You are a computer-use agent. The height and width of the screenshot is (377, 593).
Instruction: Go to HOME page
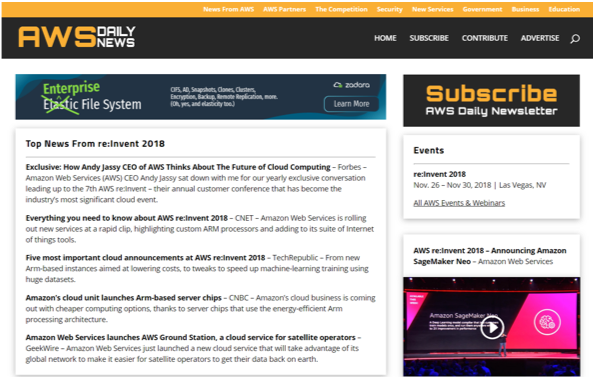pyautogui.click(x=385, y=38)
